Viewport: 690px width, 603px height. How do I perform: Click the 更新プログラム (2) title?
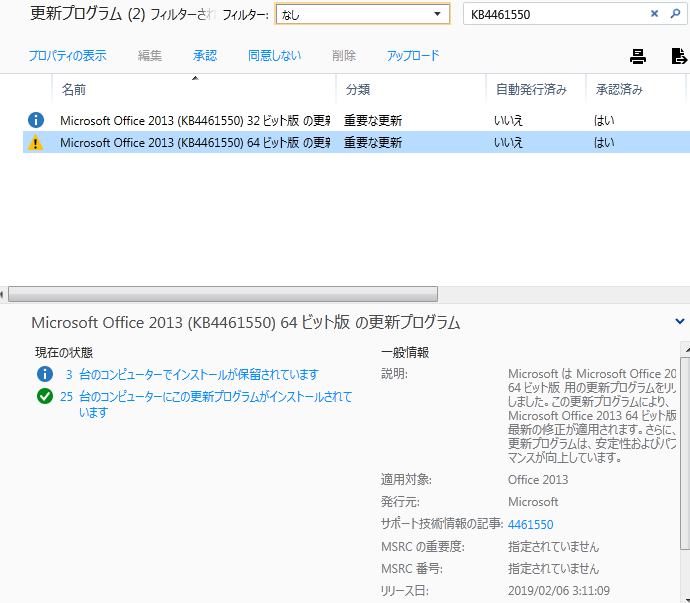point(88,14)
